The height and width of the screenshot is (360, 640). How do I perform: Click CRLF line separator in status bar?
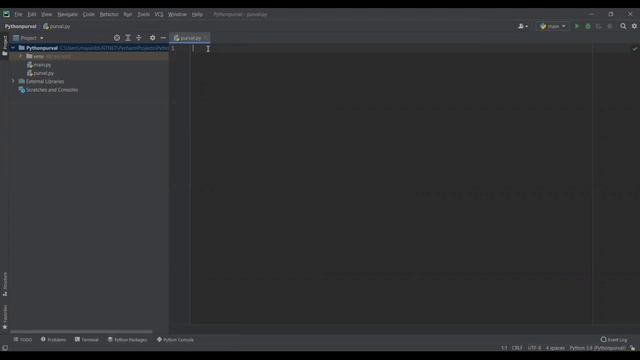pyautogui.click(x=517, y=348)
